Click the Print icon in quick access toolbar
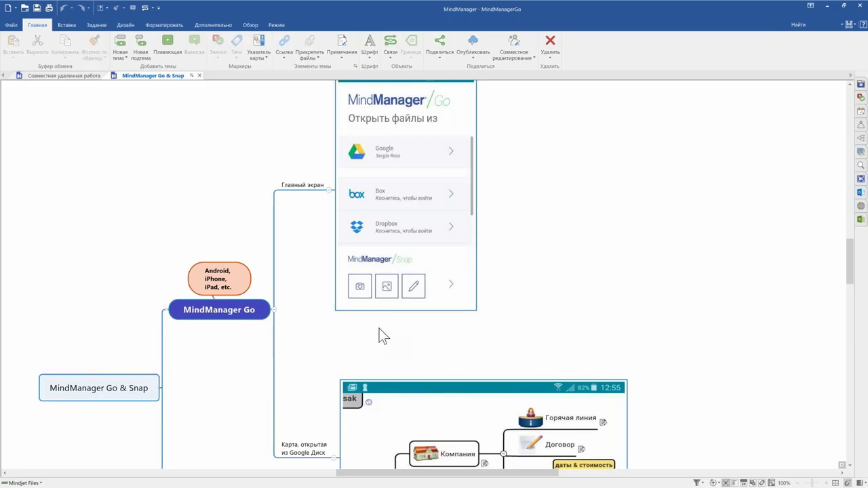This screenshot has width=868, height=488. click(x=49, y=8)
